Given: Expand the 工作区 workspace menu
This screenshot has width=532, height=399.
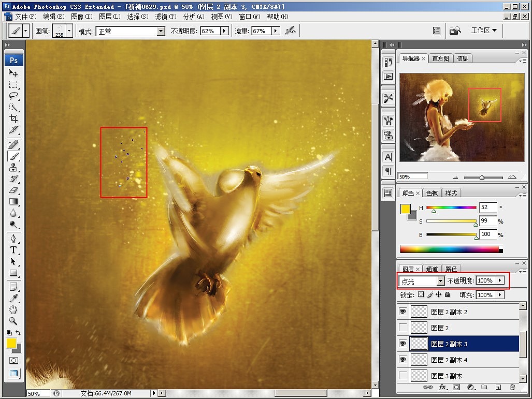Looking at the screenshot, I should 483,31.
